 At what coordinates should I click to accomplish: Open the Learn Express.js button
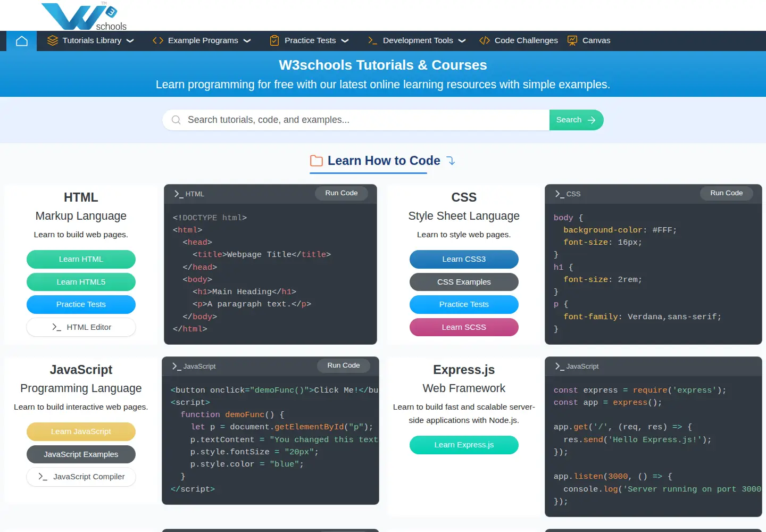pos(464,445)
